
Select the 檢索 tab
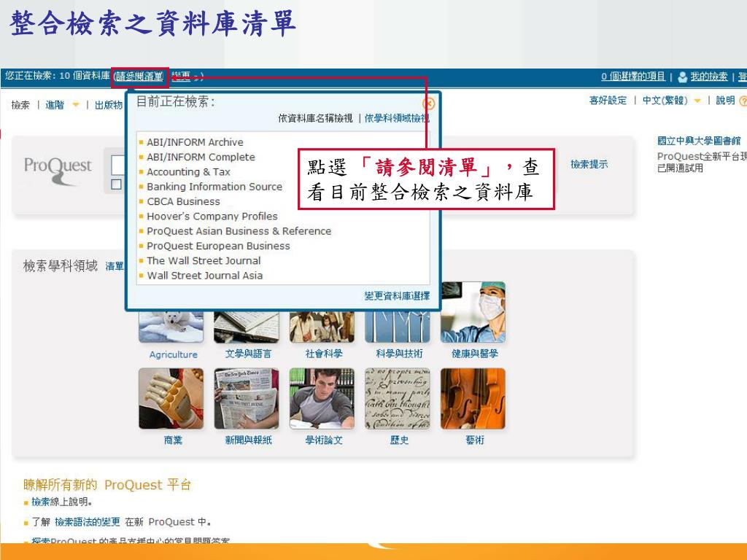click(20, 105)
